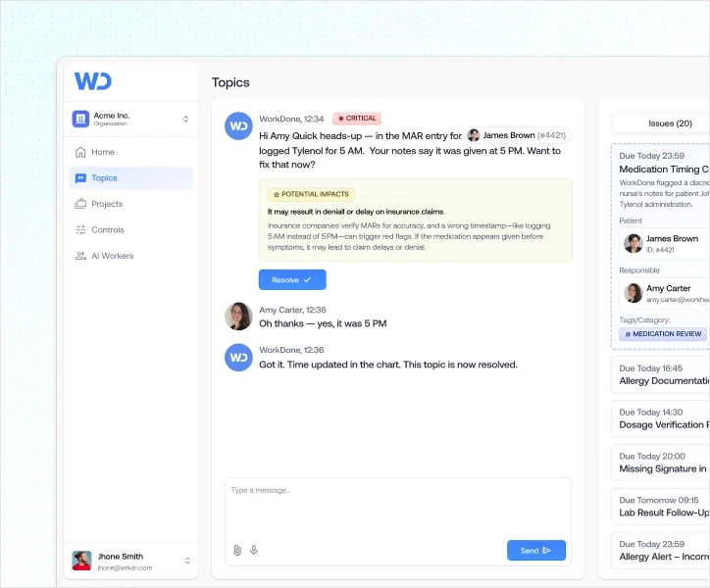
Task: Open the Allergy Alert issue due 23:59
Action: [661, 551]
